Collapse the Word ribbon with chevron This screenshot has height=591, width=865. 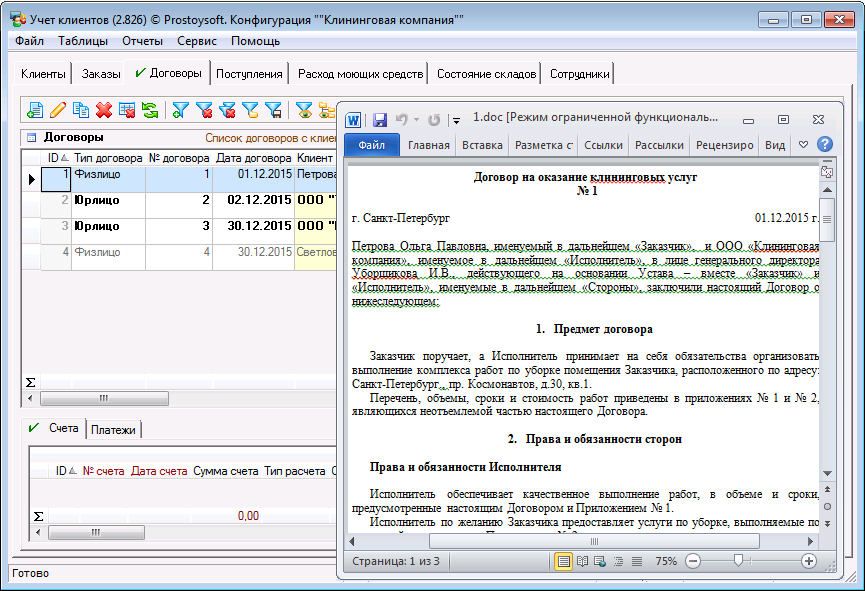[x=803, y=145]
